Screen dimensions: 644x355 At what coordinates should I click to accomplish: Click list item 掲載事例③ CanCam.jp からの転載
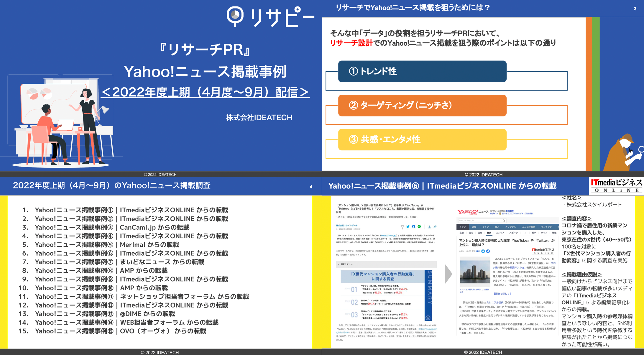(x=112, y=227)
